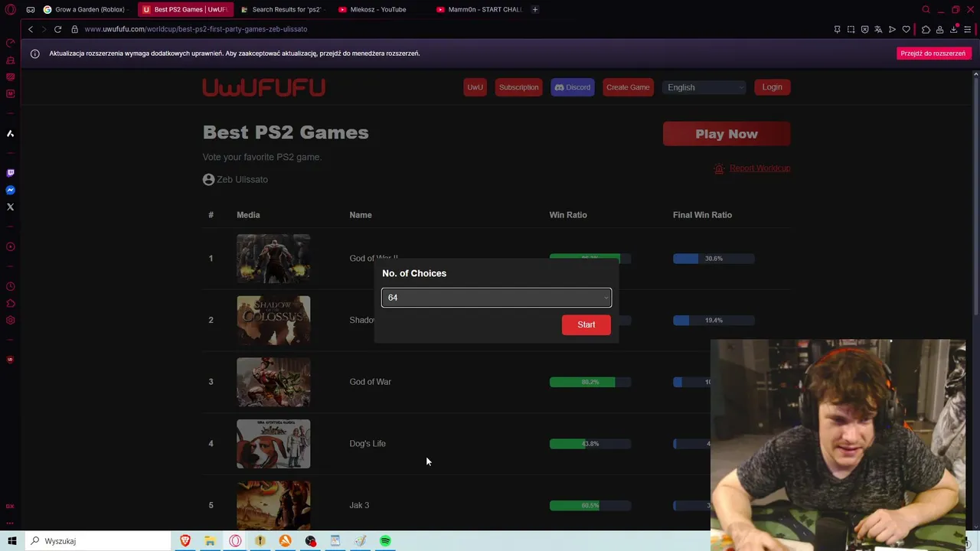
Task: Click the 'Final Win Ratio' column header
Action: tap(702, 215)
